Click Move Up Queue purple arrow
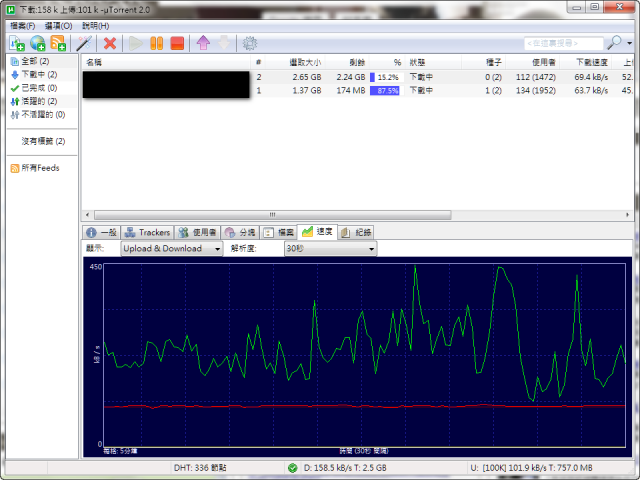 point(203,42)
